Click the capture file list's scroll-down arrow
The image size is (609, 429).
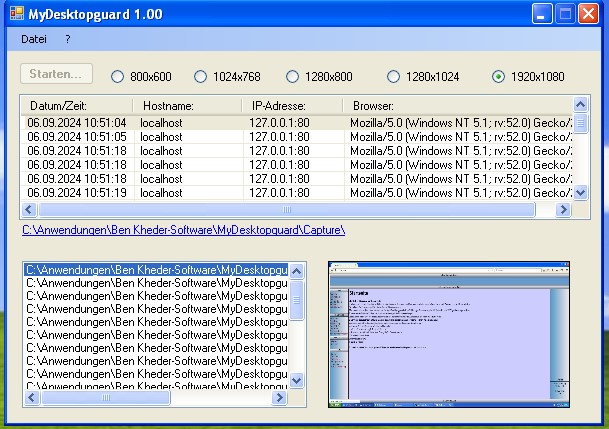click(x=297, y=380)
